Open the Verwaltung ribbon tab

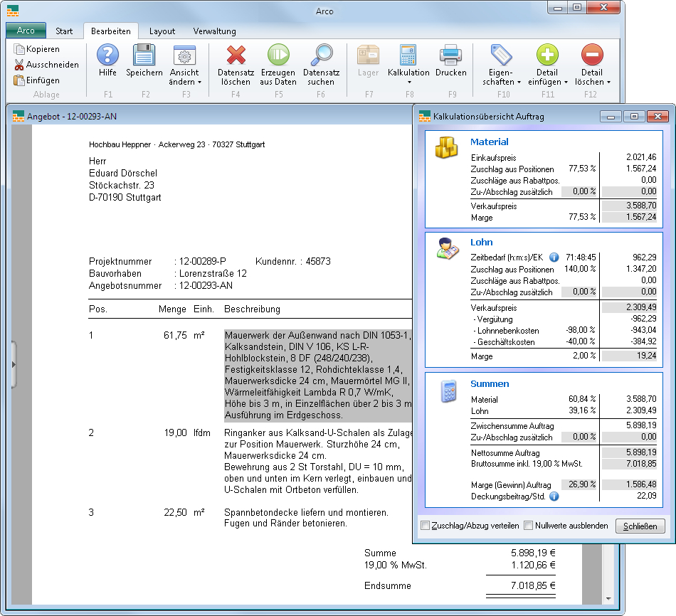click(x=214, y=31)
